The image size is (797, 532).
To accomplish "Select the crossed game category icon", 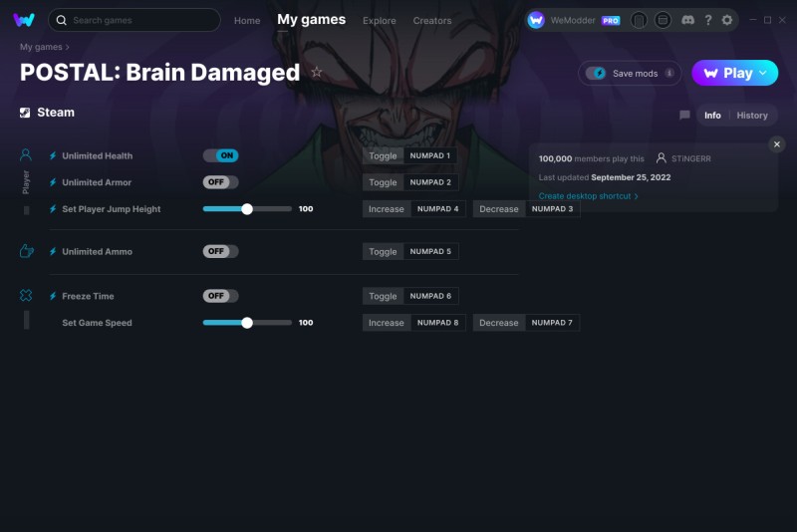I will pos(26,295).
